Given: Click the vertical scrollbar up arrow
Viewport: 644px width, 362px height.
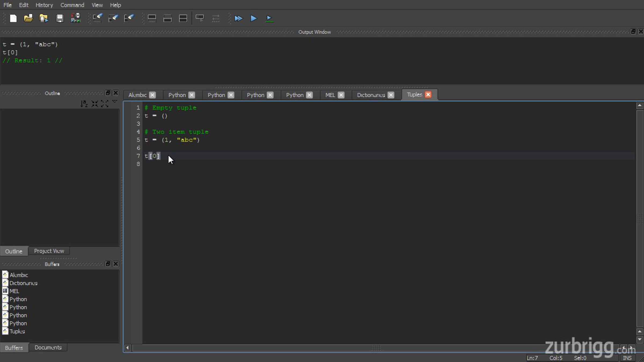Looking at the screenshot, I should point(640,106).
